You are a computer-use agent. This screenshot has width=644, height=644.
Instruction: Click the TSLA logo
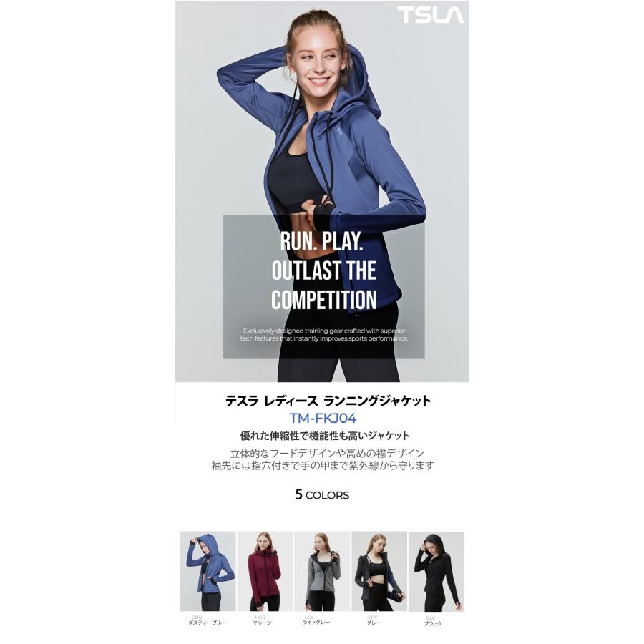[x=430, y=15]
